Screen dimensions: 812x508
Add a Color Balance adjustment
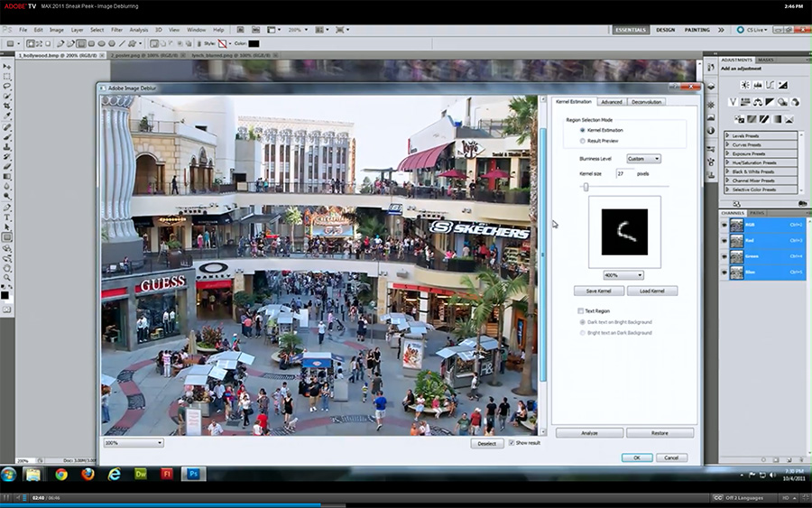(758, 102)
